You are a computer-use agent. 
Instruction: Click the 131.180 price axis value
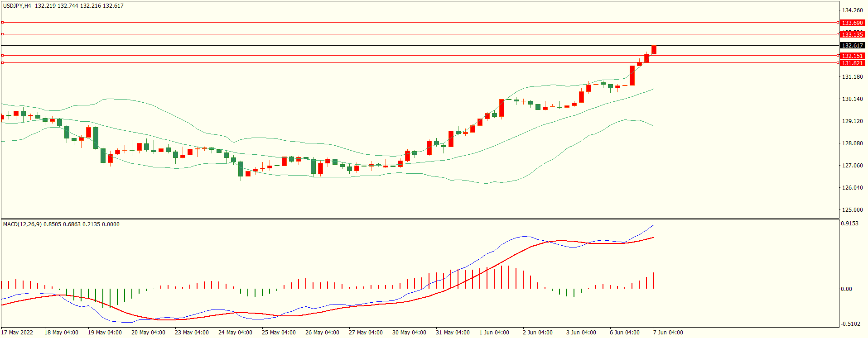pyautogui.click(x=852, y=77)
